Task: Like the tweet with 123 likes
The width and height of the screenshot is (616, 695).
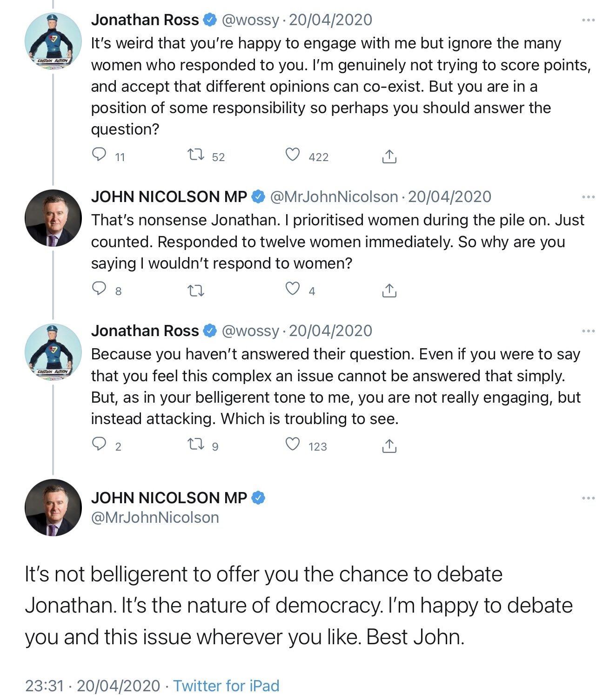Action: tap(293, 444)
